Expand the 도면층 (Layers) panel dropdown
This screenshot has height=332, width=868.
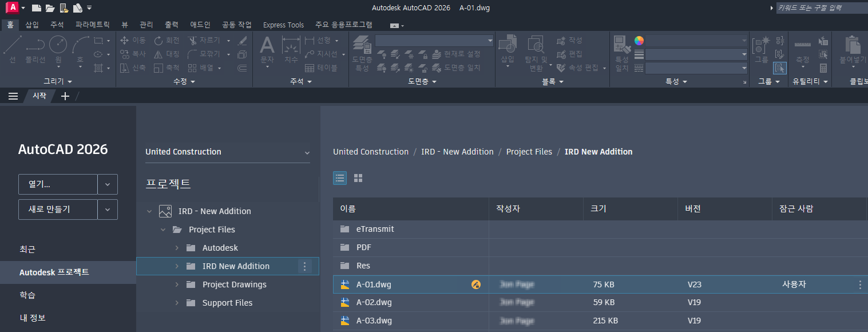(x=422, y=82)
